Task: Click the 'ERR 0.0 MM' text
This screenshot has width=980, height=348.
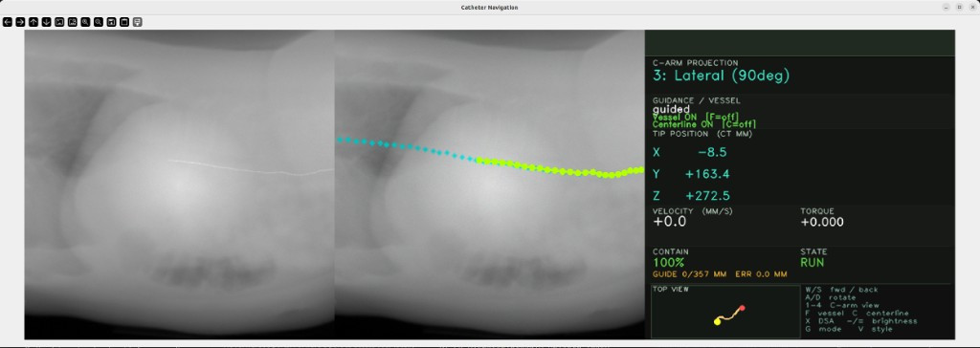Action: point(761,274)
